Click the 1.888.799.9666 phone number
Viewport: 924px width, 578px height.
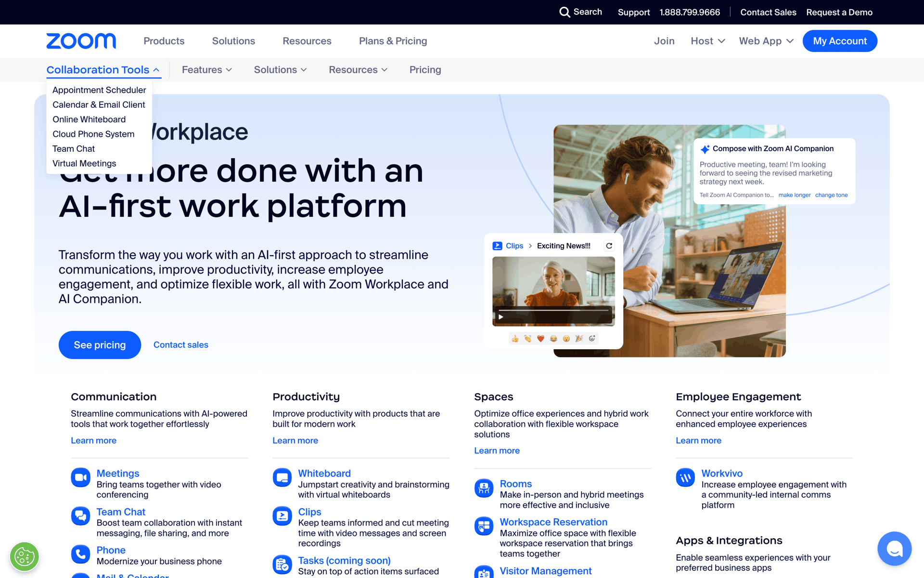point(690,13)
